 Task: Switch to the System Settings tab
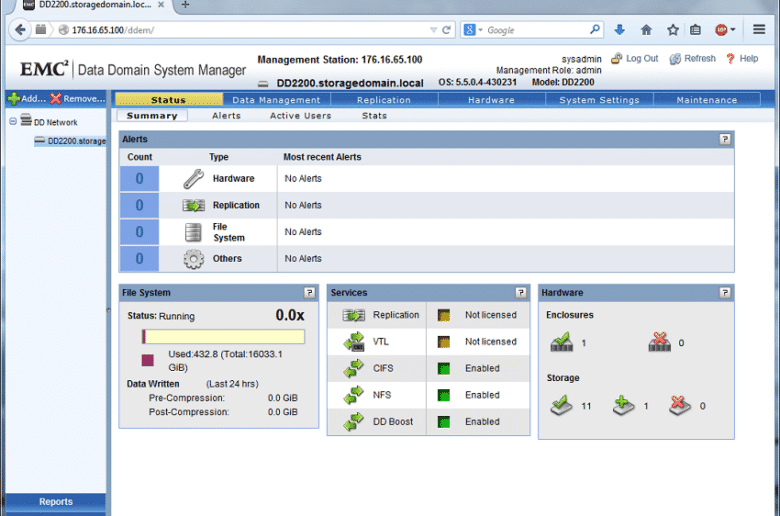click(599, 100)
